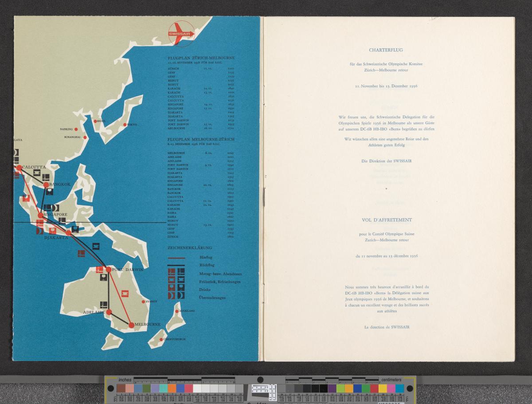This screenshot has width=532, height=404.
Task: Click the 'Mittag- bezw. Abendessen' legend label
Action: (x=220, y=274)
